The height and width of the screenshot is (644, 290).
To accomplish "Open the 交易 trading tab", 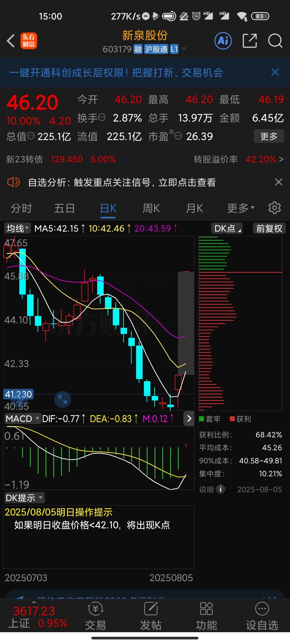I will point(95,616).
